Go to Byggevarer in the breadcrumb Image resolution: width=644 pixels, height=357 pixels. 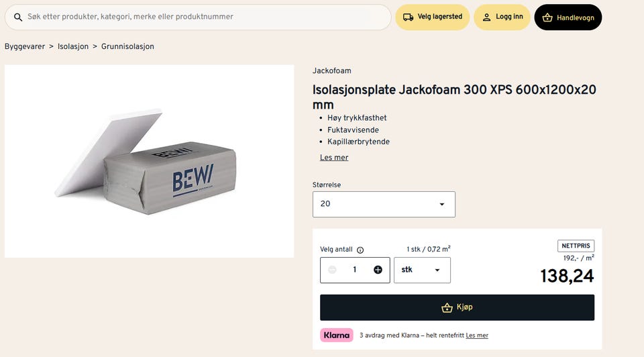pos(25,46)
